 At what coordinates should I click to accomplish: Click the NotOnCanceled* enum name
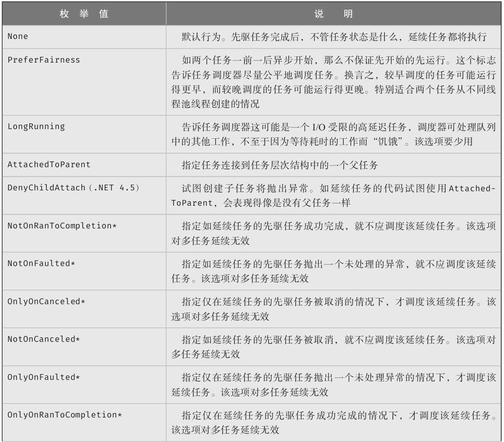coord(44,339)
